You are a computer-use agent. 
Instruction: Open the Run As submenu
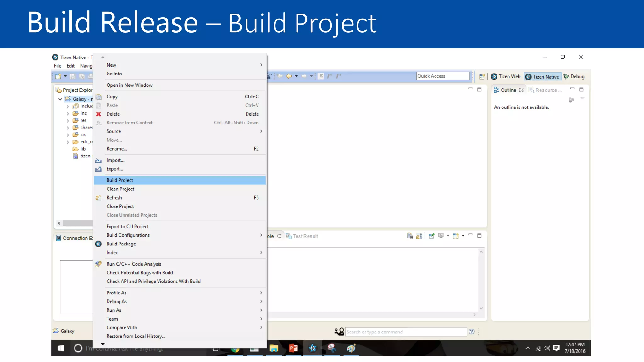point(180,310)
